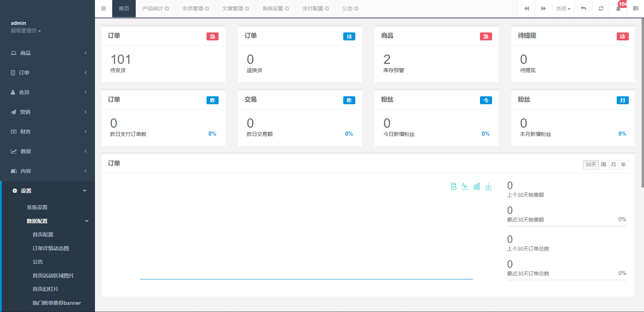Expand the 内容 menu arrow
644x312 pixels.
coord(85,171)
